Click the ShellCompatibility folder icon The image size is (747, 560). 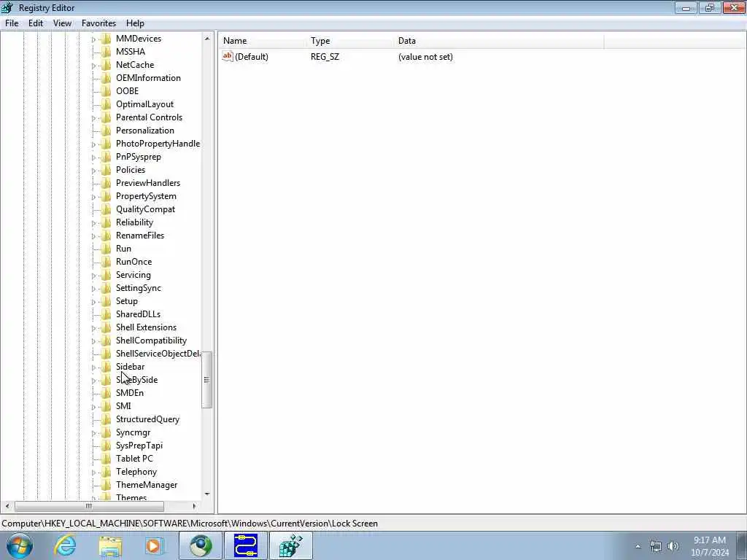click(106, 341)
